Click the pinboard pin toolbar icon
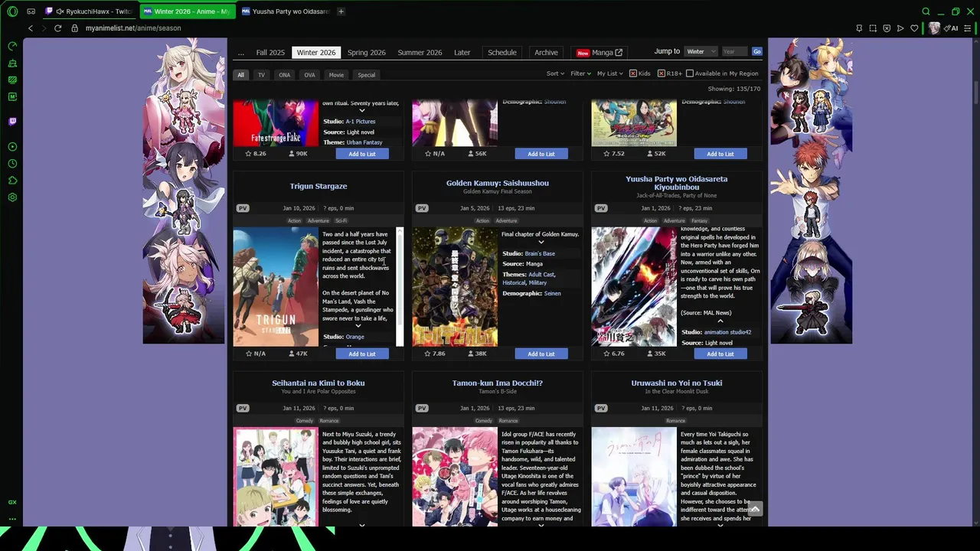This screenshot has width=980, height=551. coord(859,28)
